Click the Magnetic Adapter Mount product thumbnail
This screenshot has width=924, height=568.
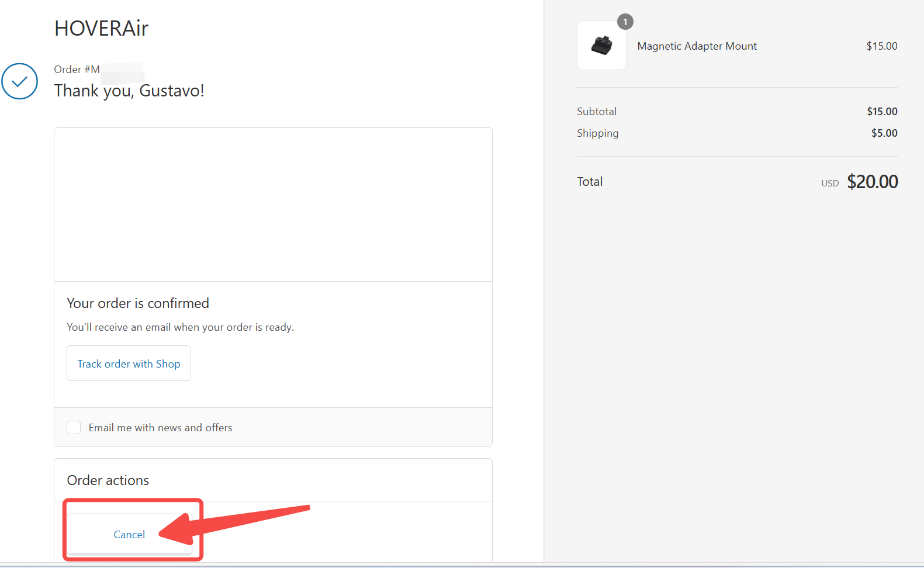pyautogui.click(x=601, y=46)
